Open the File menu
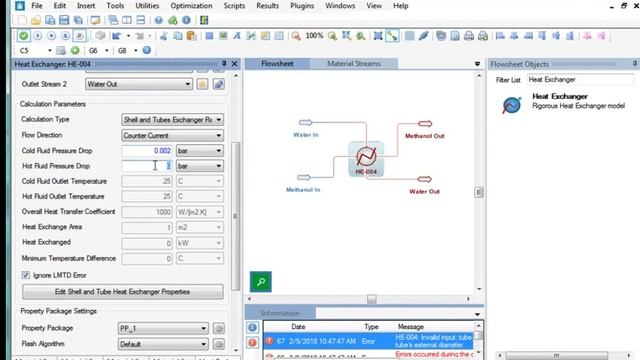Screen dimensions: 640x360 tap(37, 6)
